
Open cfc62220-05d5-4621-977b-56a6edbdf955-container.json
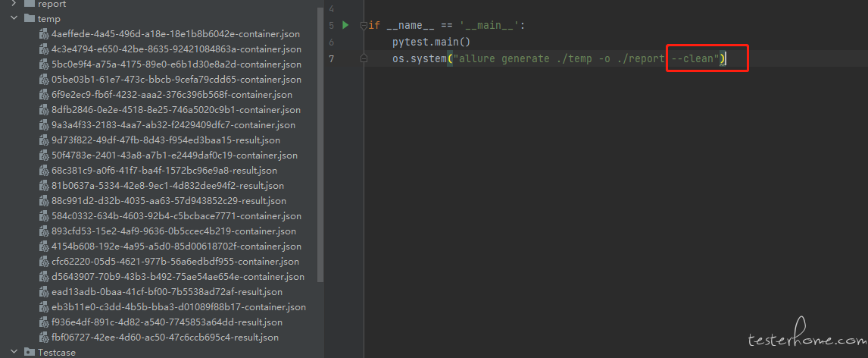[x=175, y=261]
